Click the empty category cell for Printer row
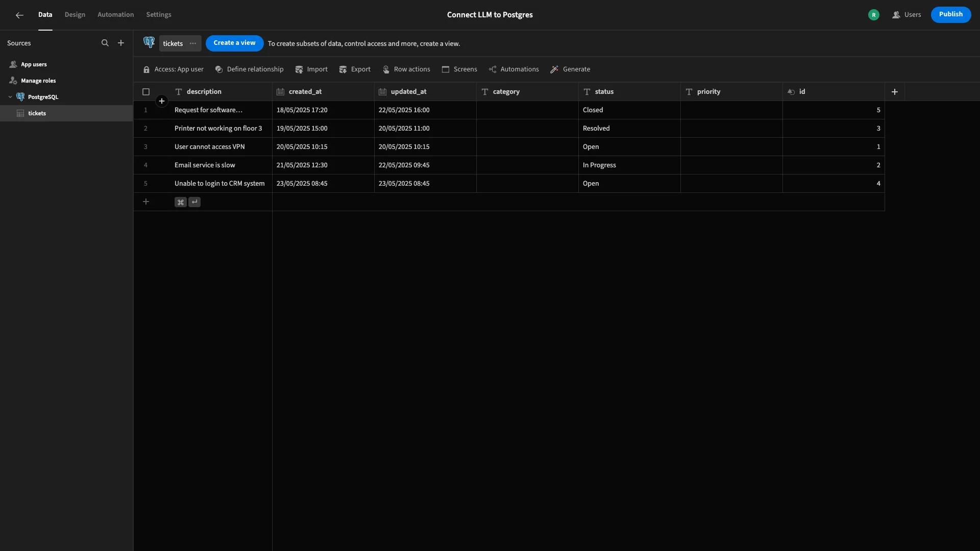Image resolution: width=980 pixels, height=551 pixels. coord(527,129)
